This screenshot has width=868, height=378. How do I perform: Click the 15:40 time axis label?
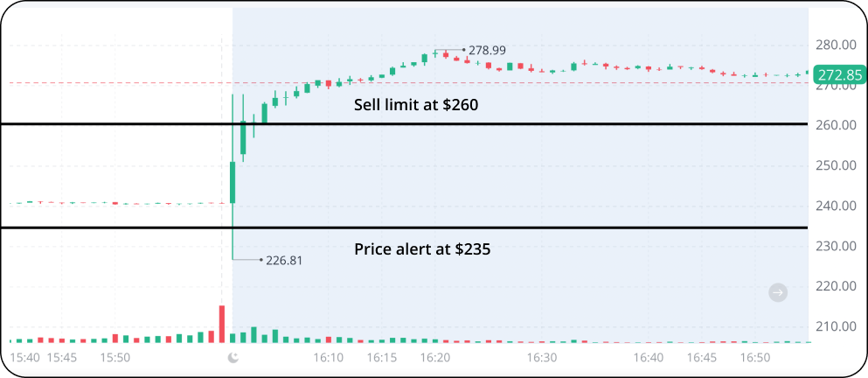tap(25, 358)
